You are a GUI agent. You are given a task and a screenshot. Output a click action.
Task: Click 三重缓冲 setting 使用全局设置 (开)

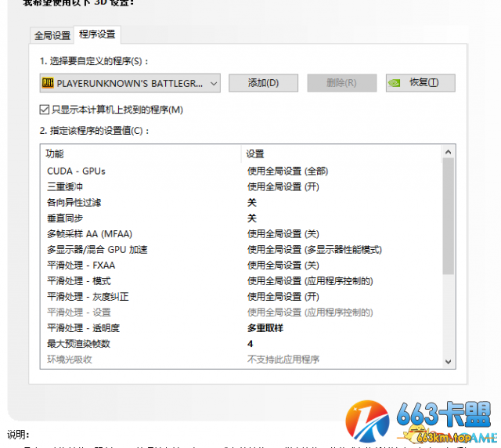click(x=283, y=186)
